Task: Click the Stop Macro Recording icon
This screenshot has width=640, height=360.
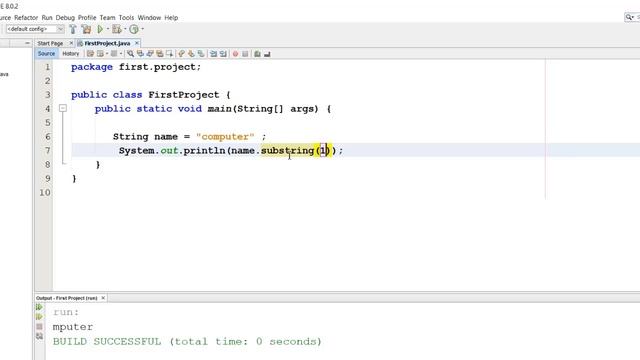Action: (x=245, y=54)
